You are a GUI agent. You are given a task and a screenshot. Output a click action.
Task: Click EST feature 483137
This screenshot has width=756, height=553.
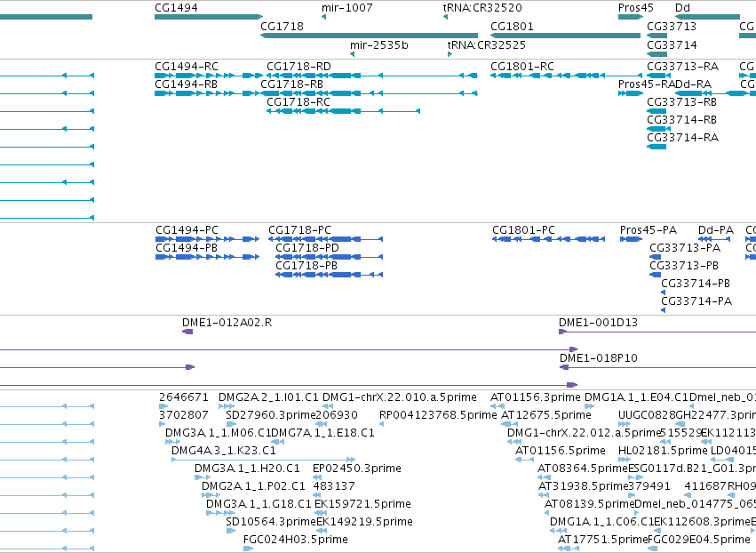(318, 495)
